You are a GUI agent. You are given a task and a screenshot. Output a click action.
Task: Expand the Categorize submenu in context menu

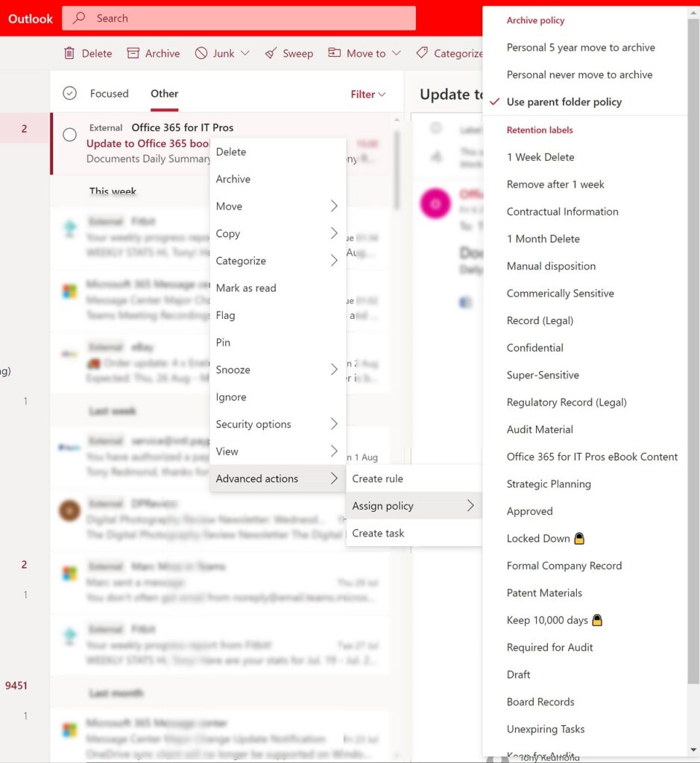click(x=334, y=260)
